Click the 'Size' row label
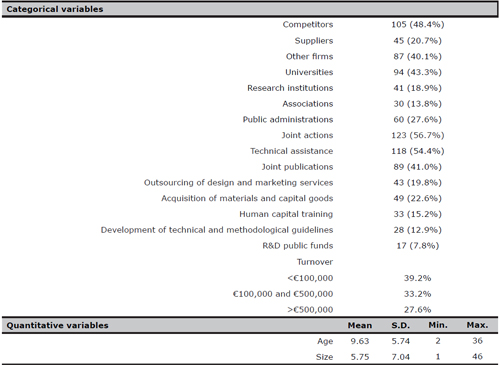 tap(324, 357)
